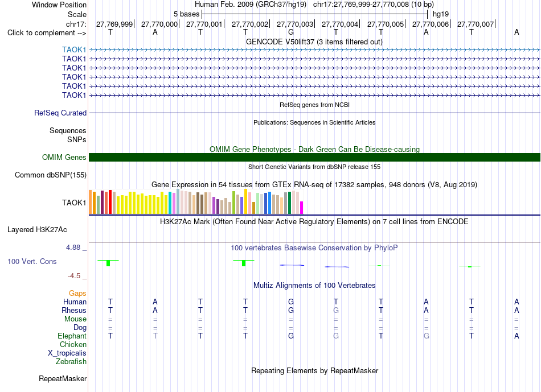The image size is (541, 392).
Task: Click 'Publications: Sequences in Scientific Articles' title
Action: coord(314,122)
